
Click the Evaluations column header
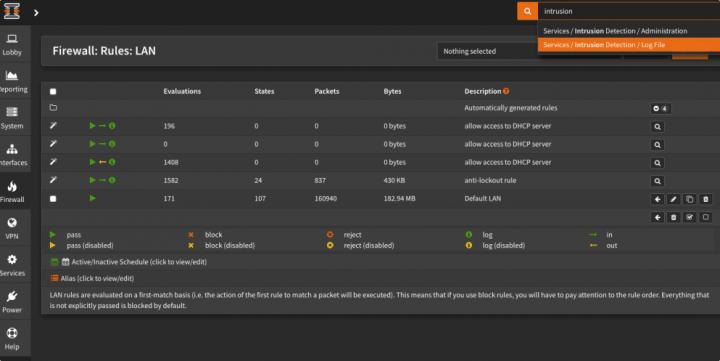tap(182, 91)
